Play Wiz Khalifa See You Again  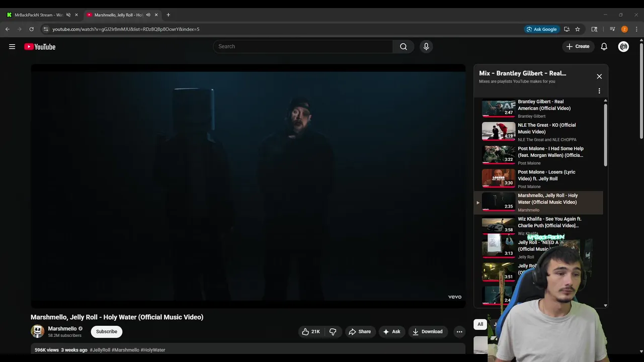[538, 226]
